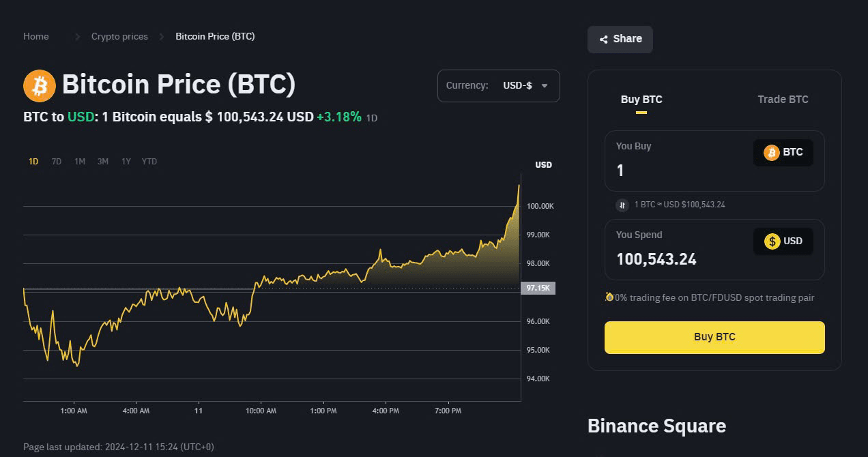Image resolution: width=868 pixels, height=457 pixels.
Task: Select the Buy BTC tab
Action: [641, 100]
